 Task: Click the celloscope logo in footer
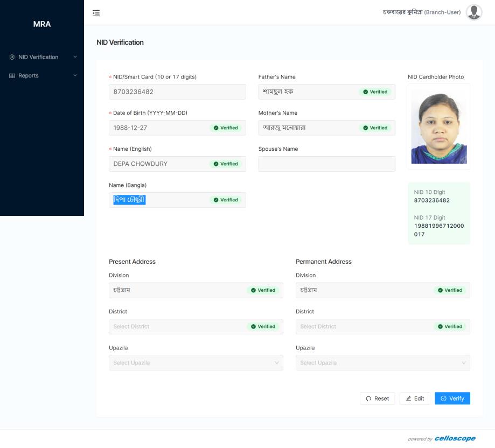click(x=455, y=438)
